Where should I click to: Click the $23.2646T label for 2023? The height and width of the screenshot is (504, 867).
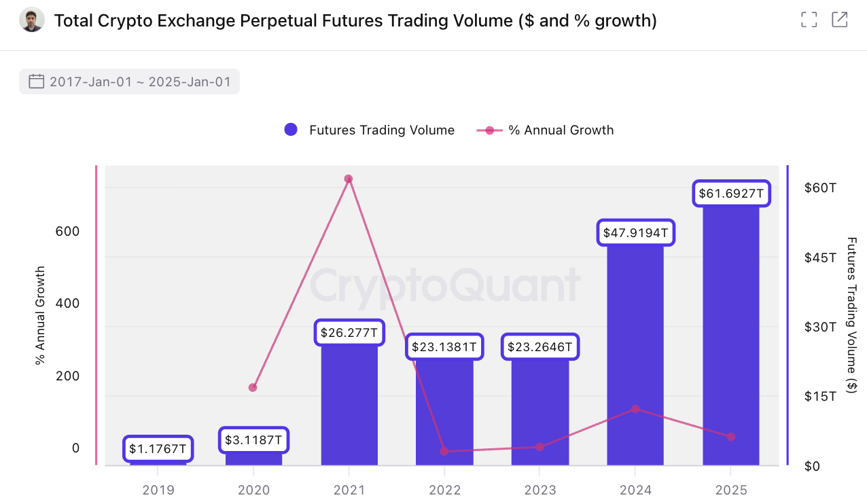pyautogui.click(x=540, y=348)
